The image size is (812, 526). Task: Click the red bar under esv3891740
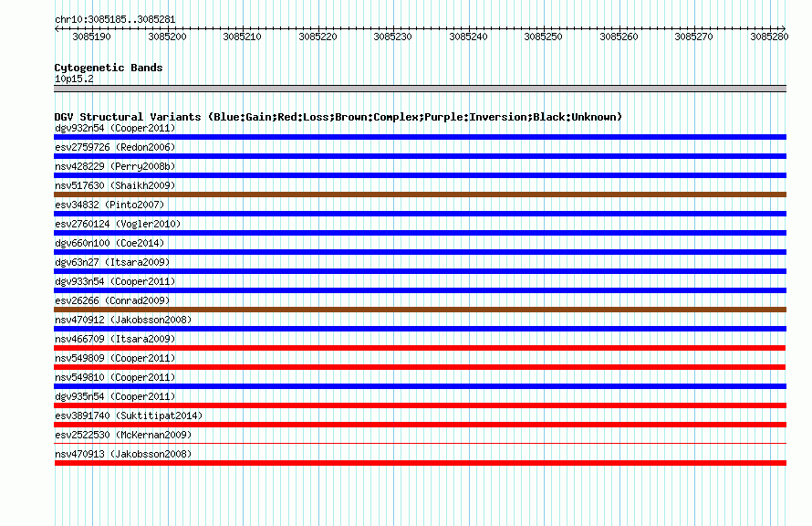420,425
